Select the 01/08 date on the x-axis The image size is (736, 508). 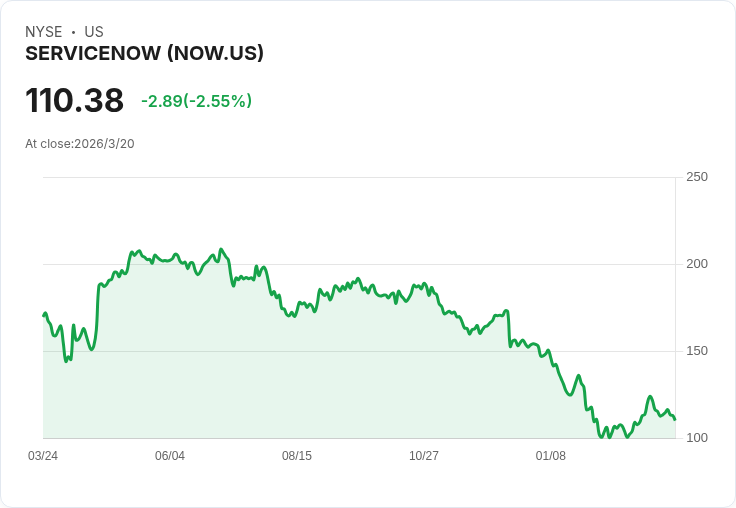point(551,456)
